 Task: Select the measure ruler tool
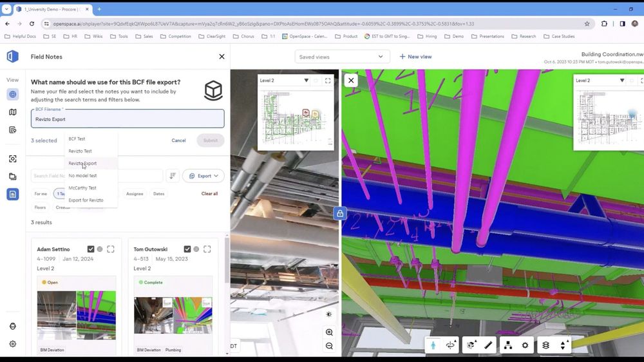(x=488, y=345)
